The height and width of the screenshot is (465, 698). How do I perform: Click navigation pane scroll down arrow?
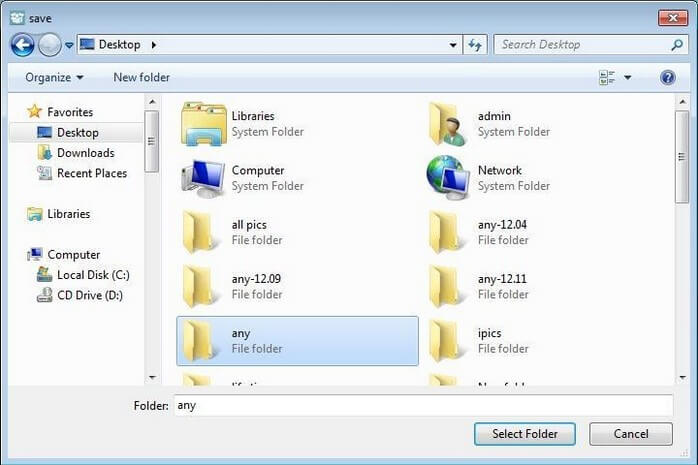152,378
